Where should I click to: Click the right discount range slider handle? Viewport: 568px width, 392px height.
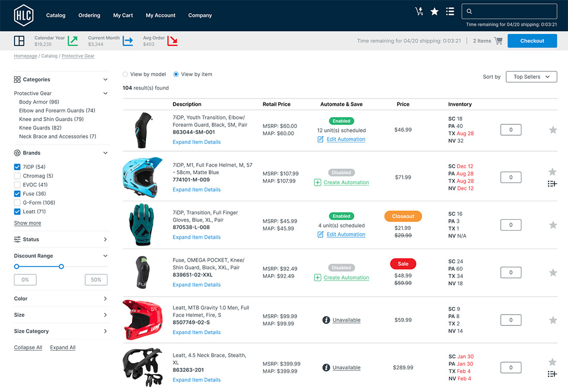click(61, 266)
